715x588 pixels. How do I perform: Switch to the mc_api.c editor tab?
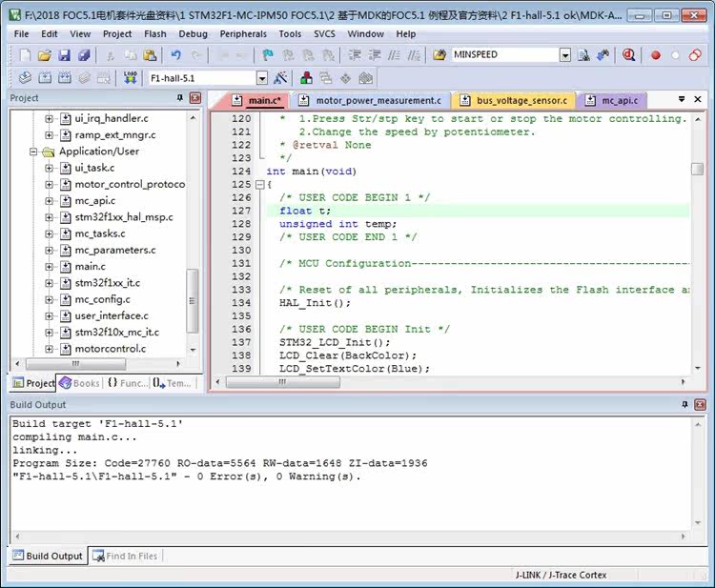613,100
